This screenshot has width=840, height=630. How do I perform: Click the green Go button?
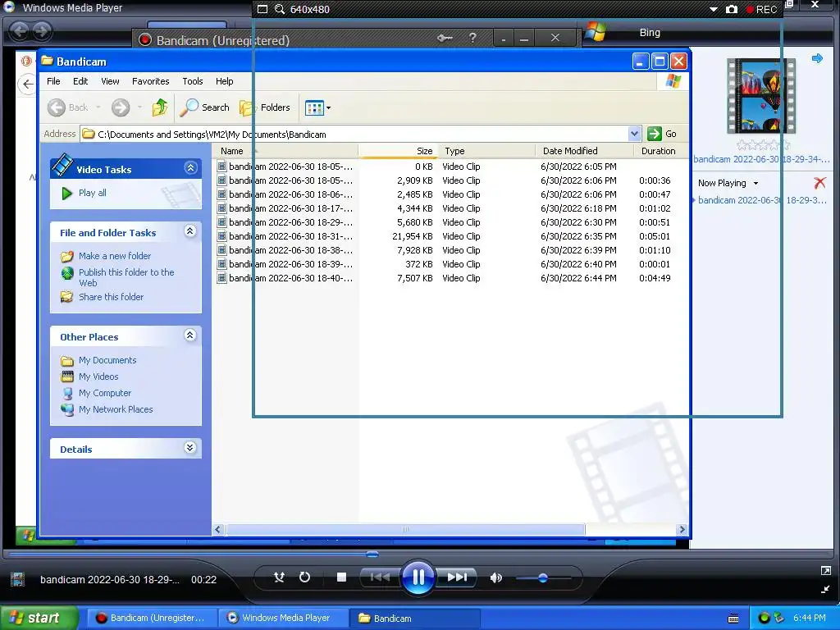(662, 134)
